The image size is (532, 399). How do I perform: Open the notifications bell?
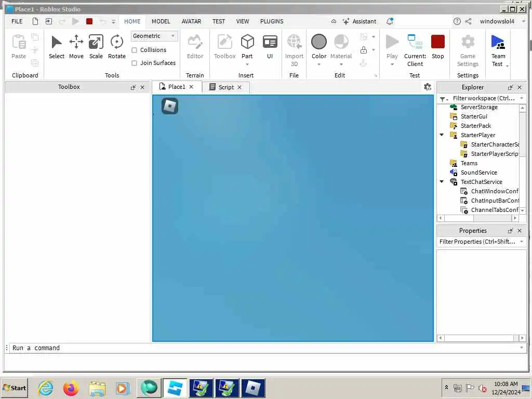[x=390, y=21]
